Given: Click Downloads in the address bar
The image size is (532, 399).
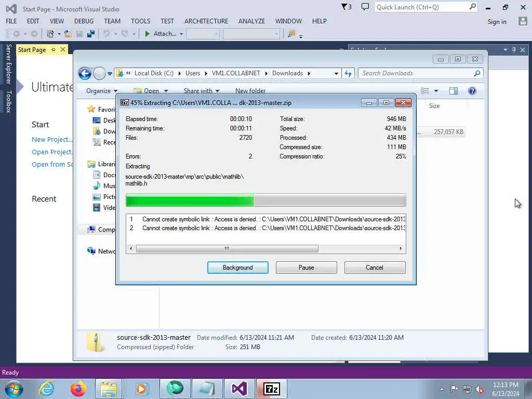Looking at the screenshot, I should coord(287,73).
